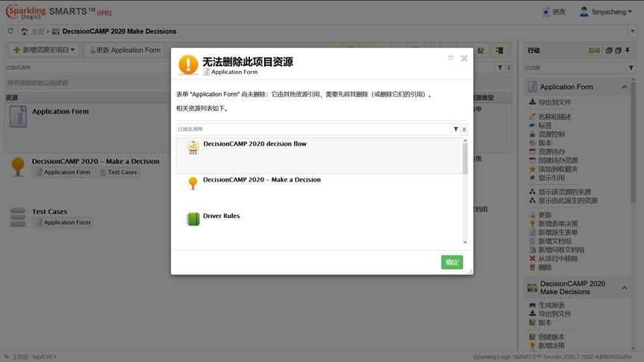Select 导出到文件 under Application Form actions
Image resolution: width=644 pixels, height=362 pixels.
pyautogui.click(x=554, y=102)
